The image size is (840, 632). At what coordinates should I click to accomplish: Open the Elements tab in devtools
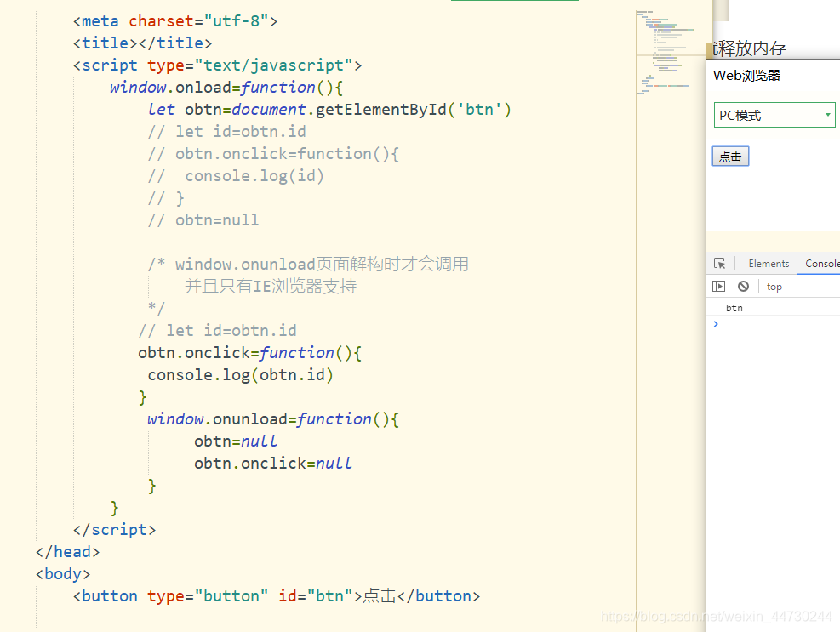[769, 264]
